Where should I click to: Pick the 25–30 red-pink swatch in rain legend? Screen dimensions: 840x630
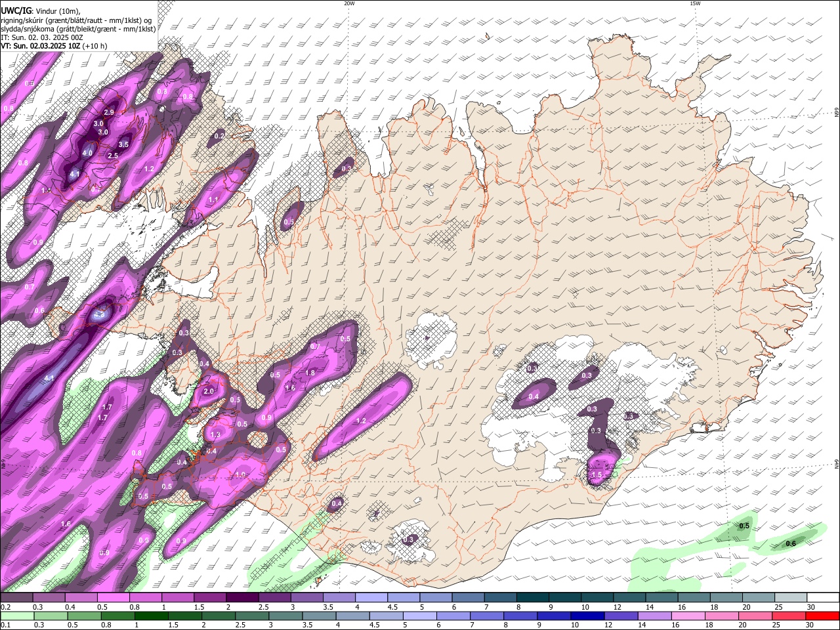click(x=789, y=616)
